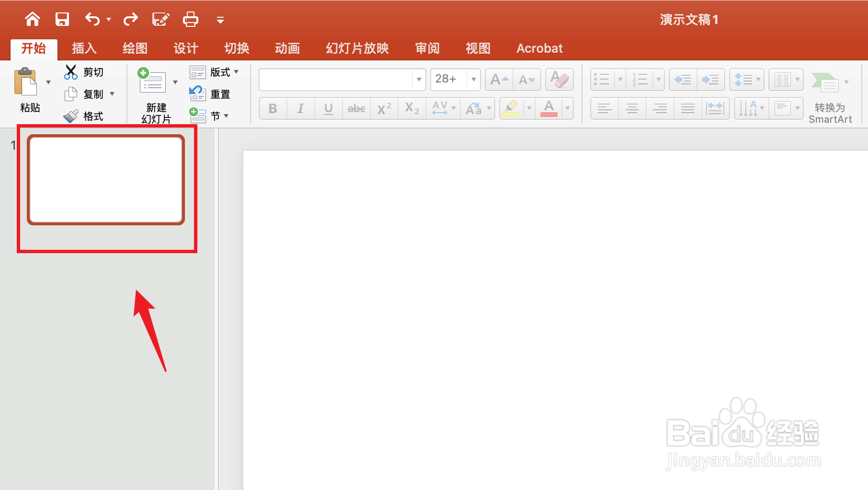Open the AV character spacing menu

pyautogui.click(x=444, y=109)
